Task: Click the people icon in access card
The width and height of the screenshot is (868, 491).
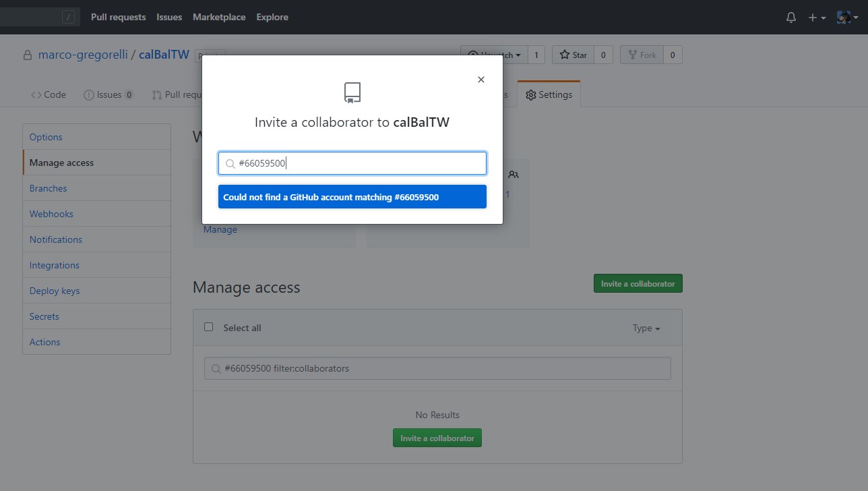Action: [514, 175]
